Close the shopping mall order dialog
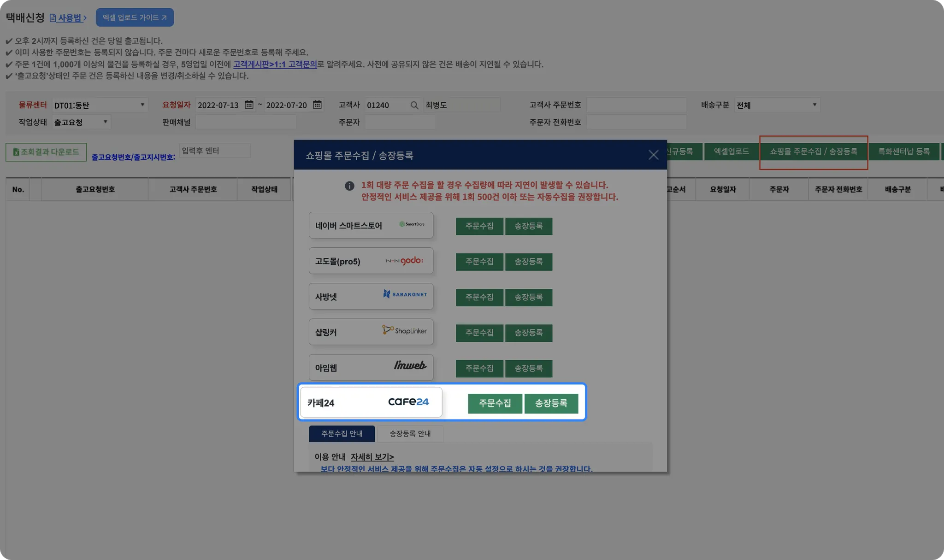Screen dimensions: 944x560 [x=653, y=155]
